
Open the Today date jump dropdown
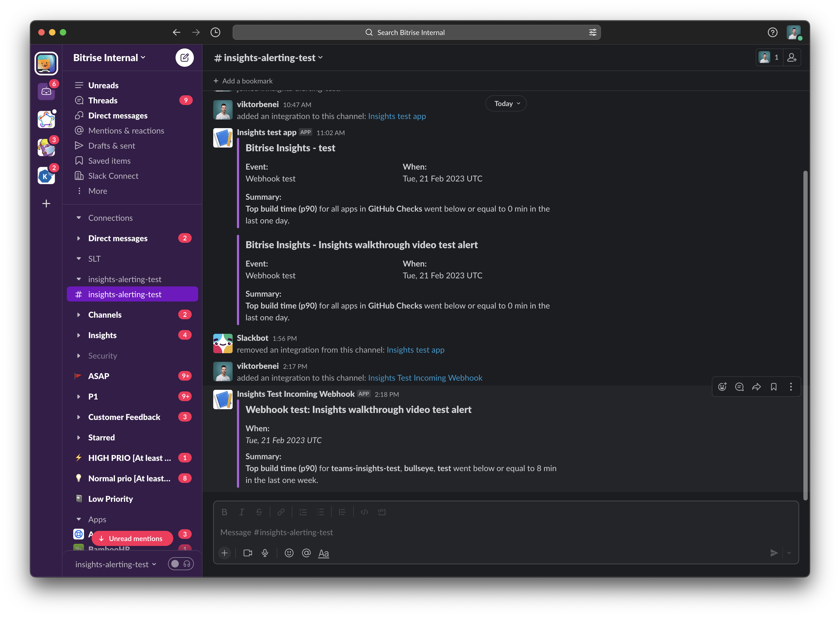pyautogui.click(x=506, y=103)
